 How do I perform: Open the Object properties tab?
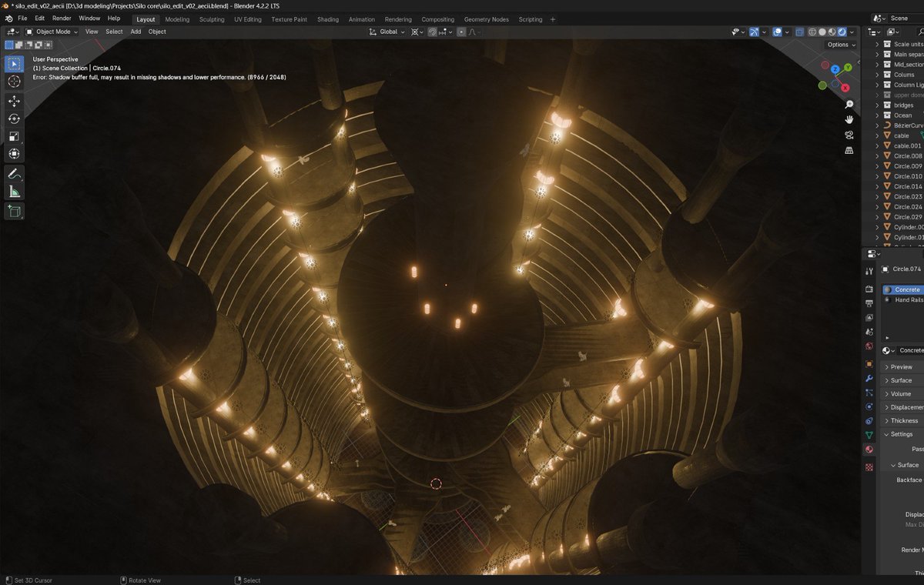click(x=869, y=364)
